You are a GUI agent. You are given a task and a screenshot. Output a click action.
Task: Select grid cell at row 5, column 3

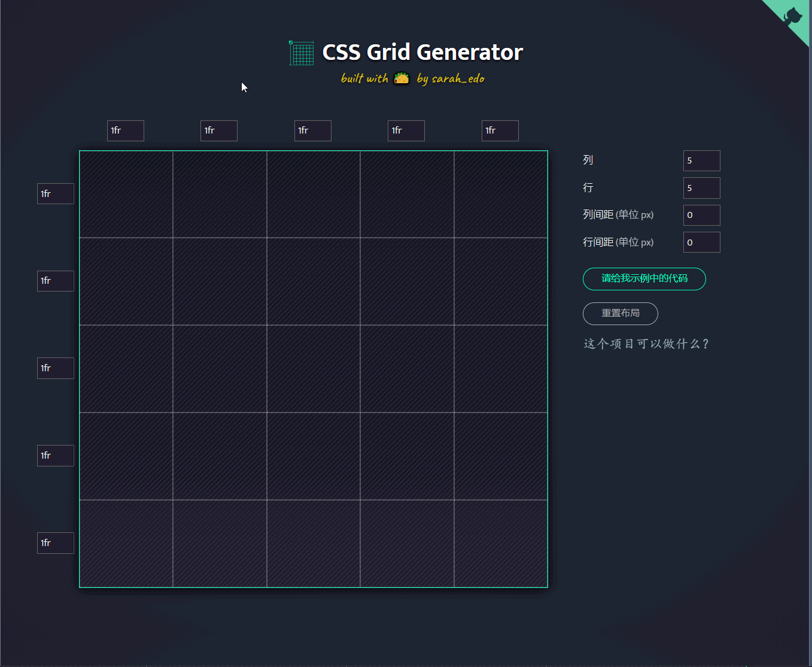314,544
